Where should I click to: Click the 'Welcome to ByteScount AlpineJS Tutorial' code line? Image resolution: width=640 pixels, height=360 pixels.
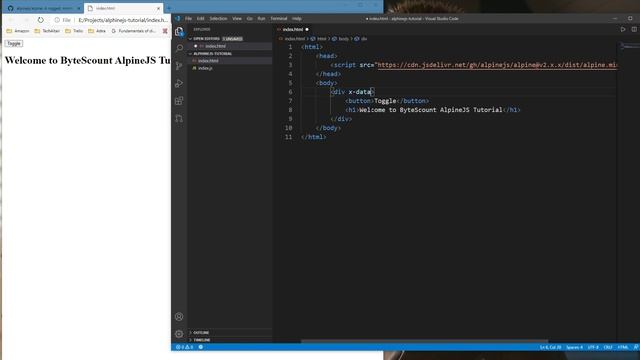[433, 110]
